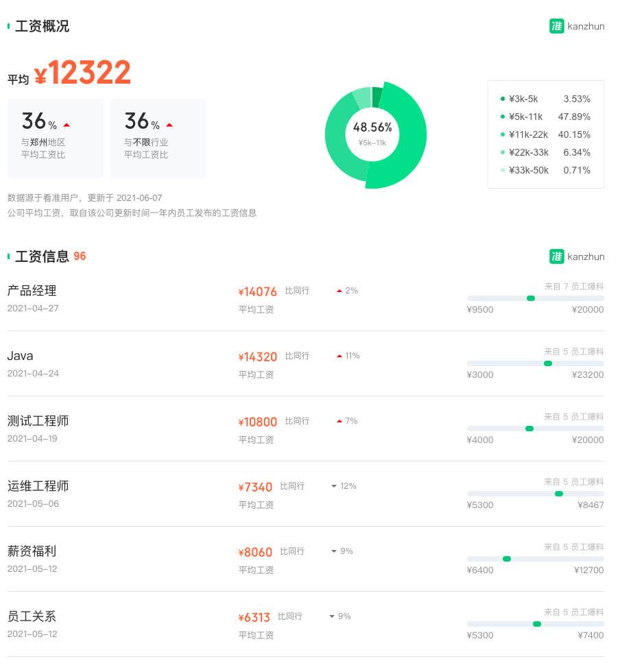620x672 pixels.
Task: Click the up arrow next to 11% for Java
Action: pos(339,356)
